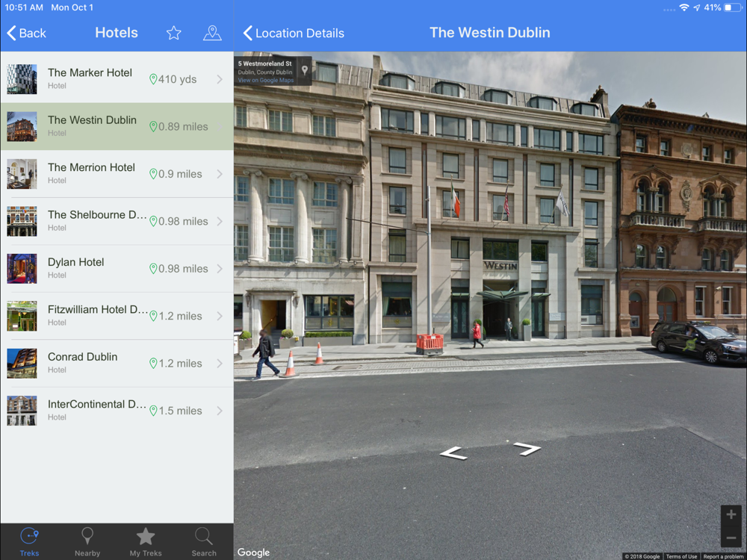Open the map view icon in Hotels header
747x560 pixels.
(212, 33)
